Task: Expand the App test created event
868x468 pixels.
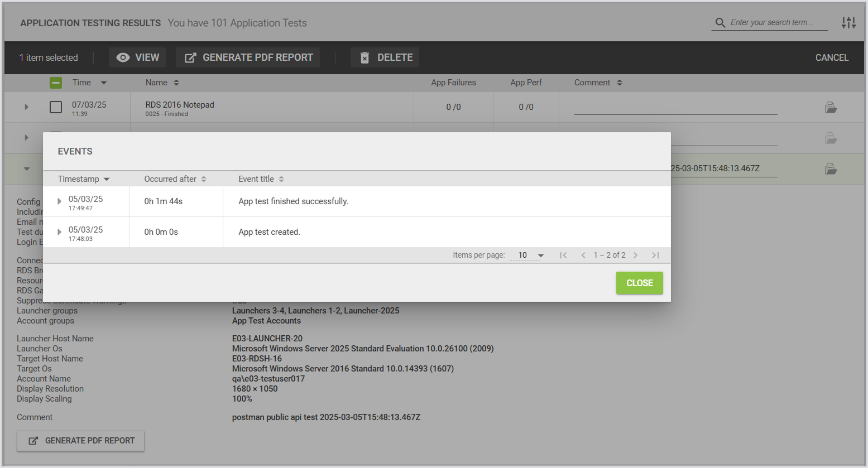Action: 59,232
